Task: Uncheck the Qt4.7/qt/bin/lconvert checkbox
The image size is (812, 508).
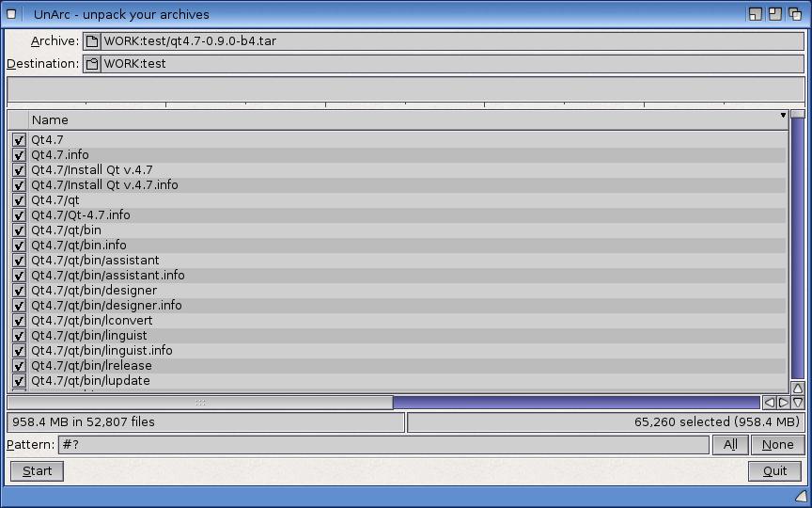Action: point(19,321)
